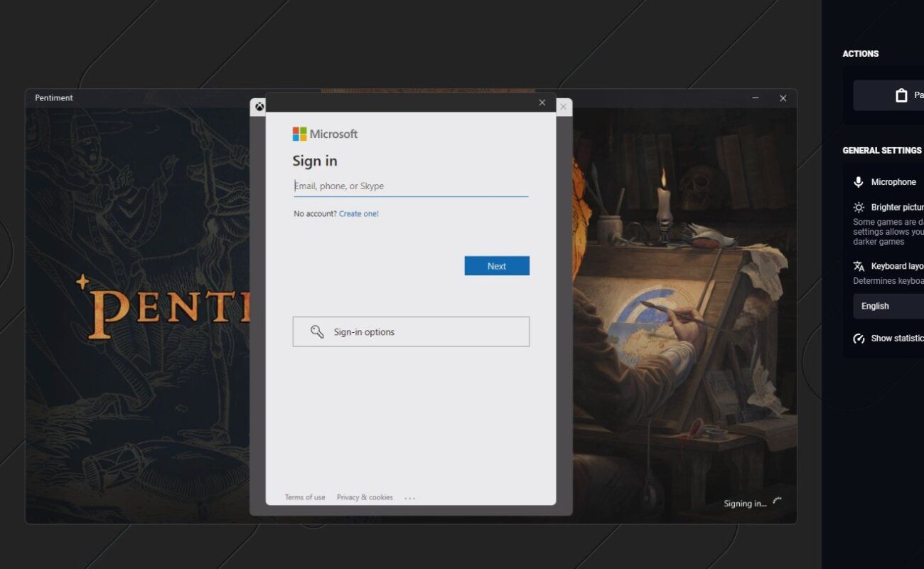This screenshot has width=924, height=569.
Task: Click the Show statistics label
Action: 897,339
